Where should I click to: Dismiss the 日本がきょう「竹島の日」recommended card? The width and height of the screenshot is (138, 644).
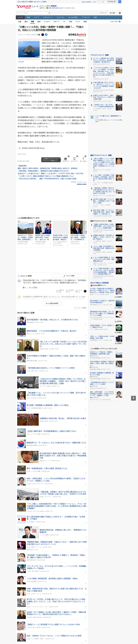pos(33,244)
